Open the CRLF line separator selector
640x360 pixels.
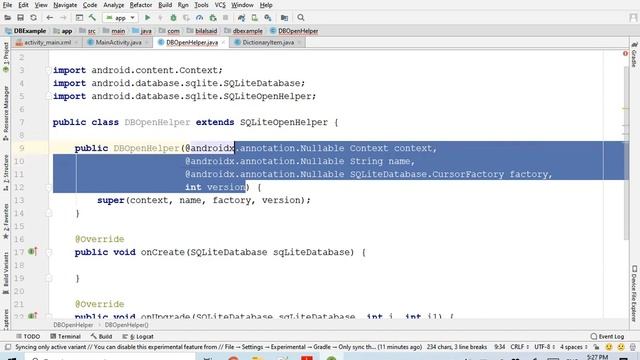[520, 347]
